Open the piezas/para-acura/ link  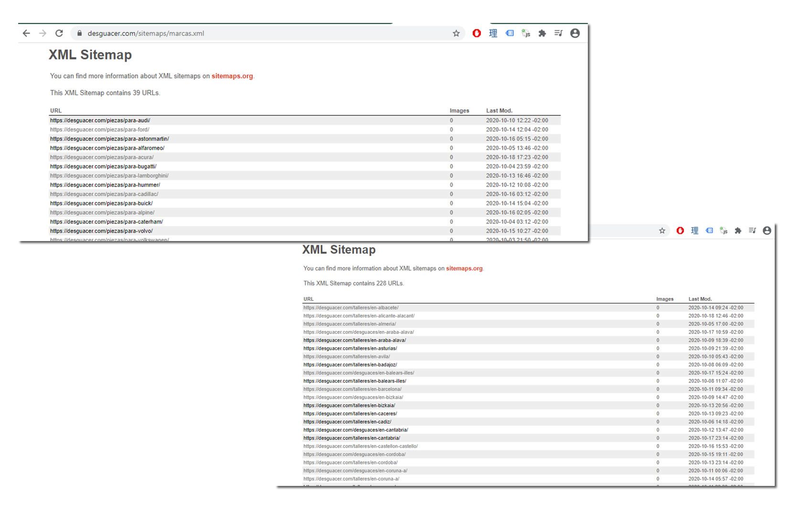tap(102, 157)
